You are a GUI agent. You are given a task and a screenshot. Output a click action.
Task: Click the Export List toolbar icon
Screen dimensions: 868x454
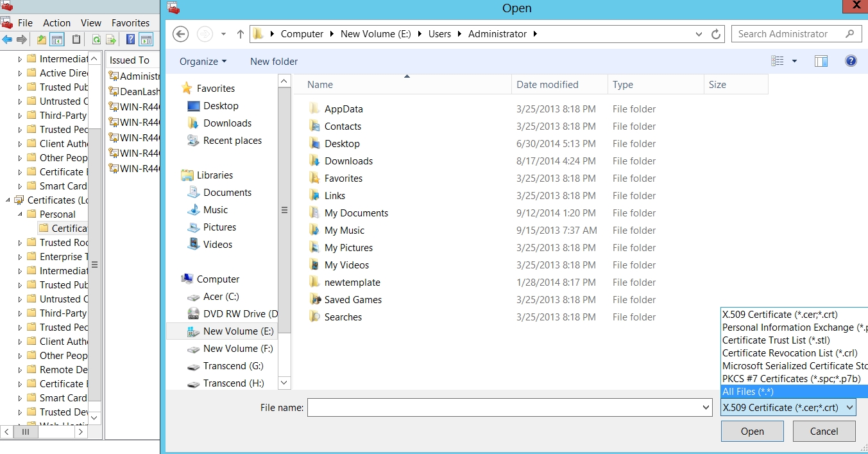click(x=111, y=40)
